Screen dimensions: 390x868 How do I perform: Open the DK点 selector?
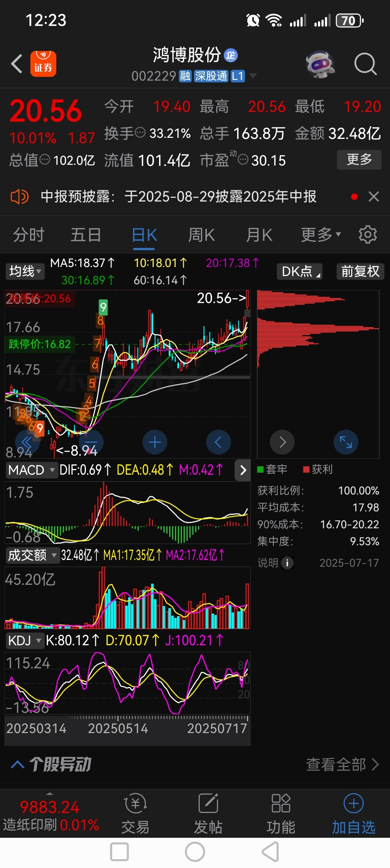click(x=300, y=271)
